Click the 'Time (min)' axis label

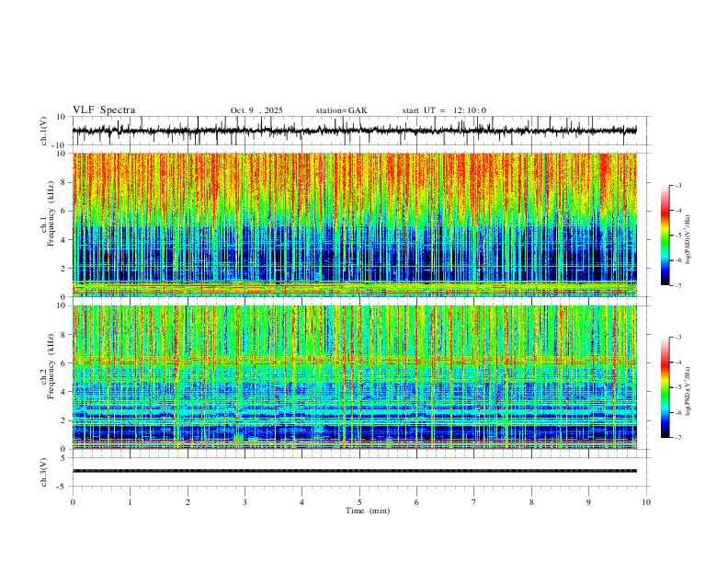pos(368,511)
